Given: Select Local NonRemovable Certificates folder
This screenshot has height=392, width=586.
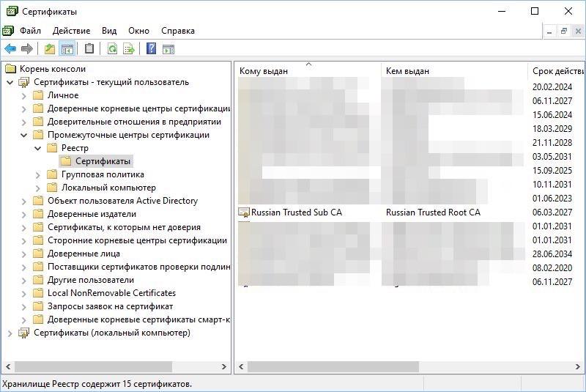Looking at the screenshot, I should pyautogui.click(x=111, y=293).
